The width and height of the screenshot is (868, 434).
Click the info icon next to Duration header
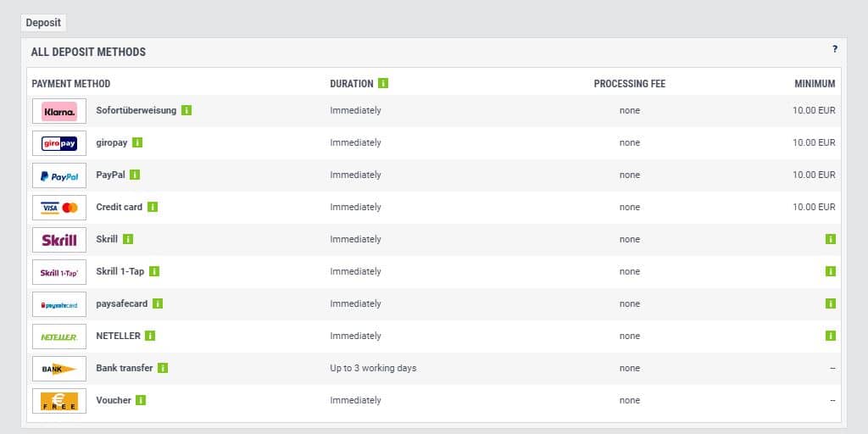pyautogui.click(x=383, y=84)
